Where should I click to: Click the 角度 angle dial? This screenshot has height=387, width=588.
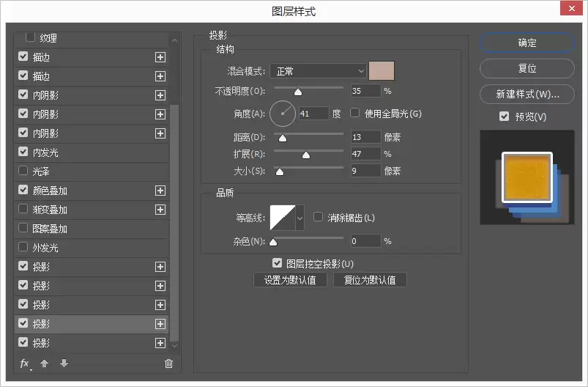(283, 114)
